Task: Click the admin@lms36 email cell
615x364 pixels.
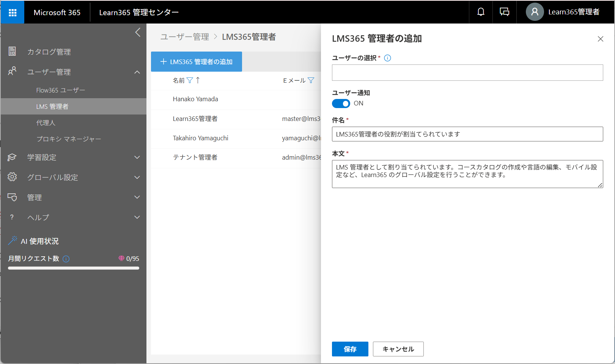Action: (x=301, y=157)
